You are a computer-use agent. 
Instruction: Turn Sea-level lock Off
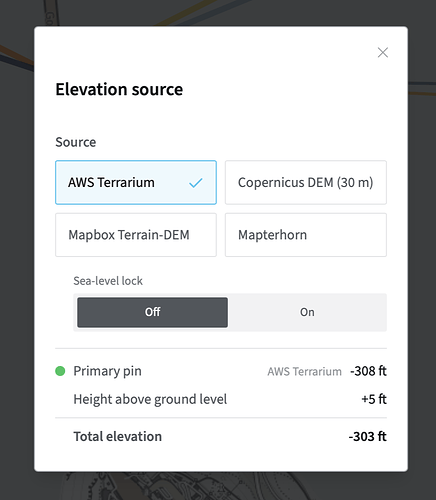click(x=152, y=312)
